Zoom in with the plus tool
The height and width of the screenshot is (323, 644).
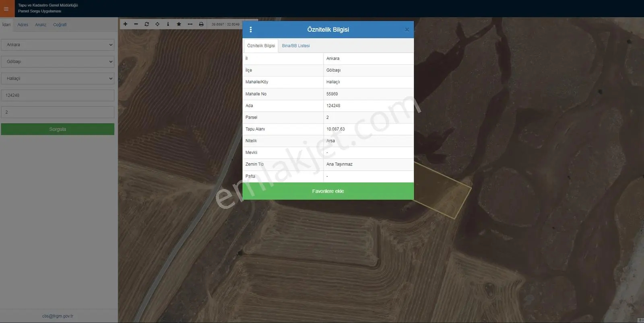(x=125, y=24)
